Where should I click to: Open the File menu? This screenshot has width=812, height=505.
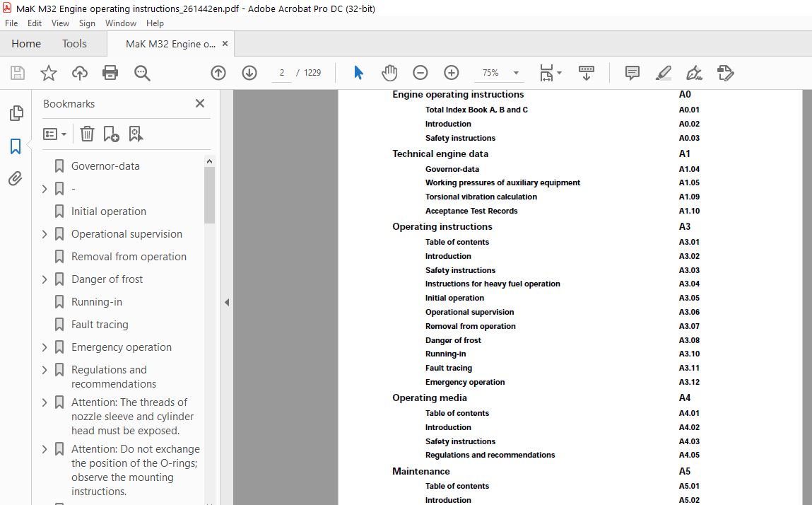(11, 23)
